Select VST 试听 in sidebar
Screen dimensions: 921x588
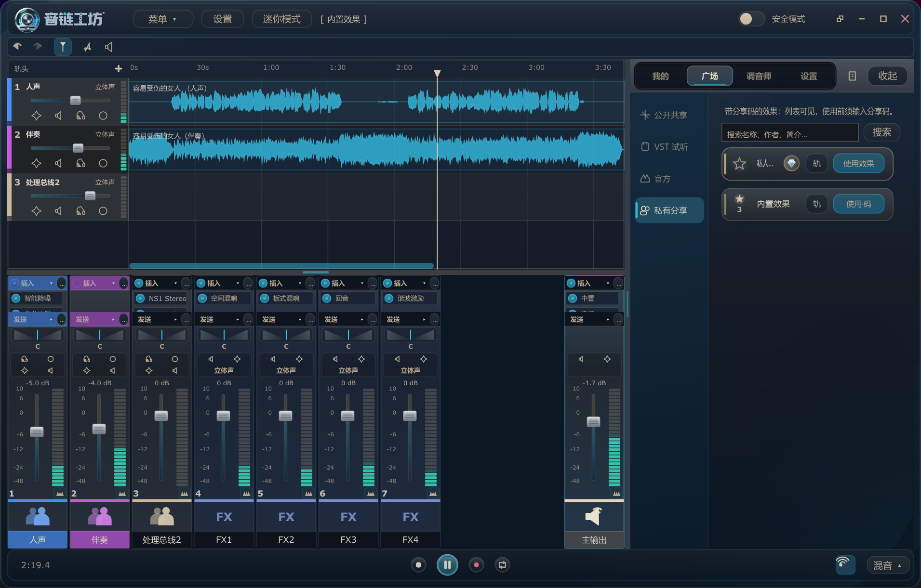coord(669,147)
